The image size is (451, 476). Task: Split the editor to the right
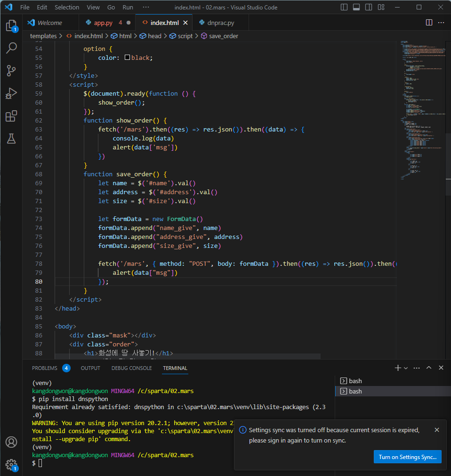coord(429,23)
